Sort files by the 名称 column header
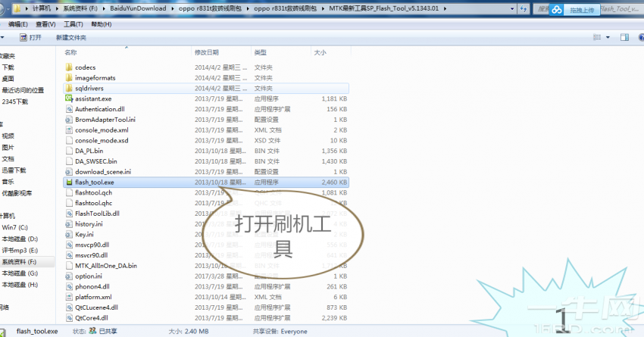 click(x=71, y=53)
